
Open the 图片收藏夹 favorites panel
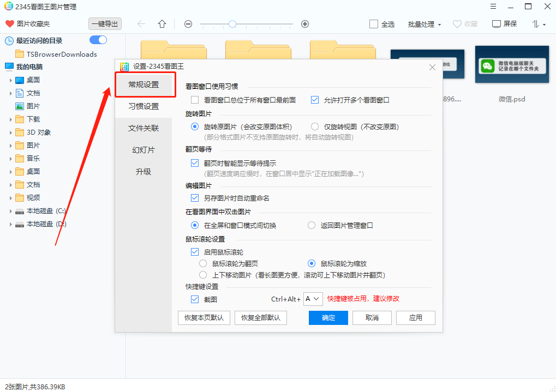coord(26,23)
